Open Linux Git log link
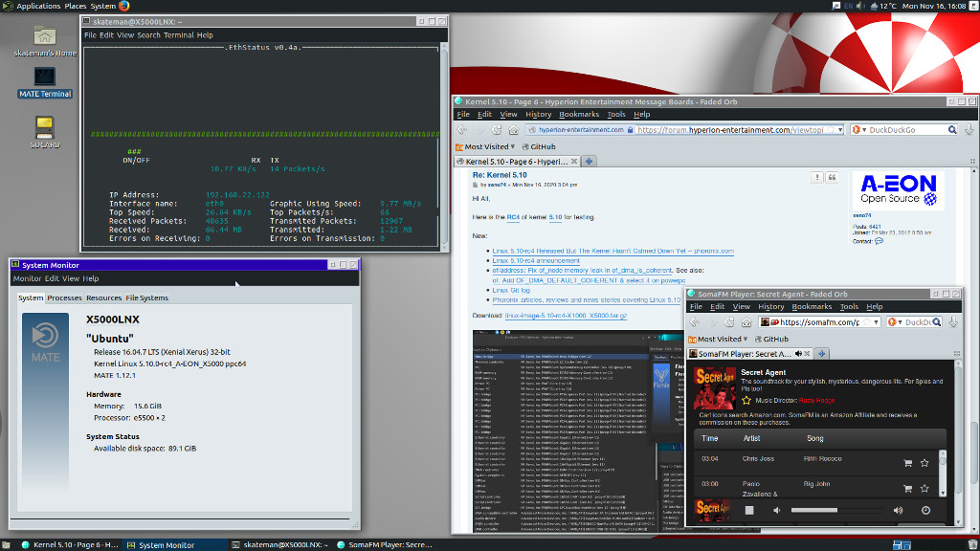 click(511, 290)
